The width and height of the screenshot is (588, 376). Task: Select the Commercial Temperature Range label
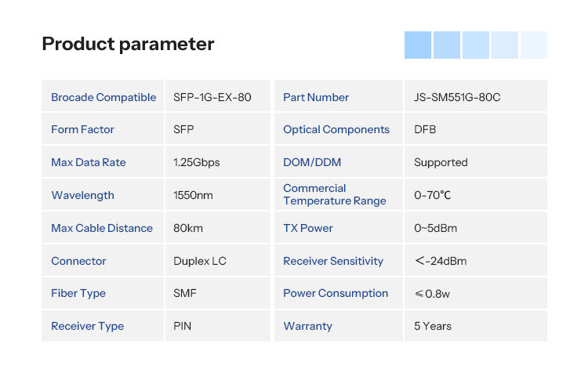335,194
